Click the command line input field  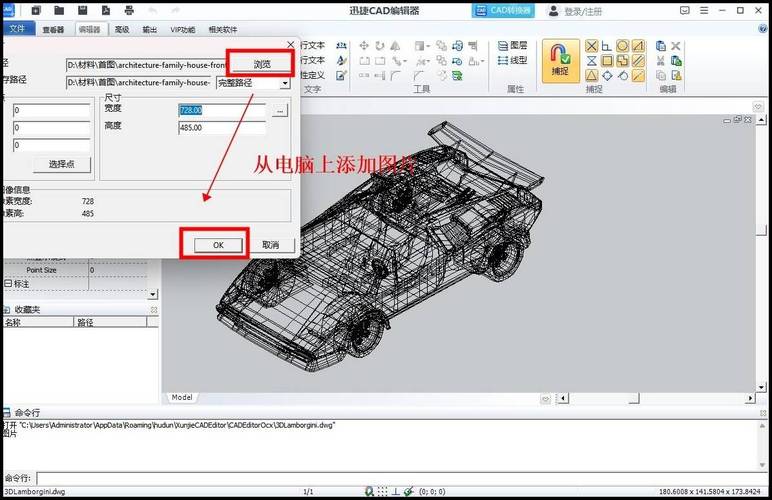tap(401, 478)
